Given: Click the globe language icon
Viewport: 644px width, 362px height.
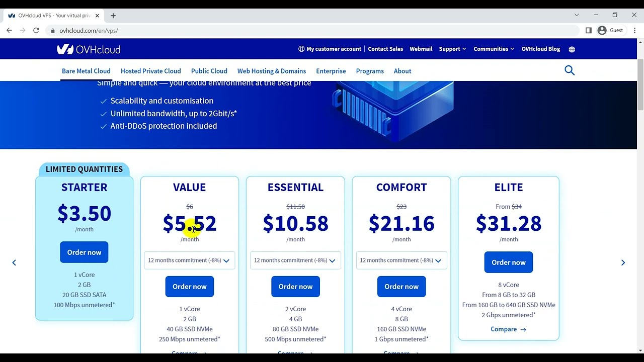Looking at the screenshot, I should [572, 49].
